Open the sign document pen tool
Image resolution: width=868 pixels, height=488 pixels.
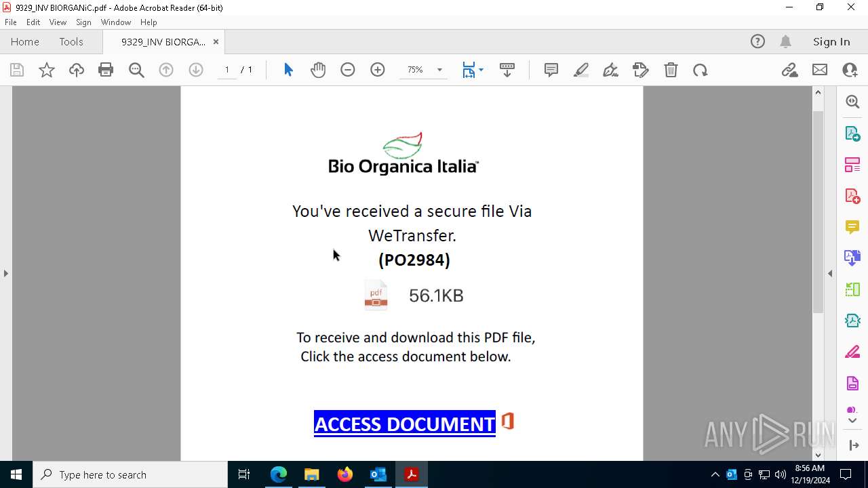pos(610,70)
